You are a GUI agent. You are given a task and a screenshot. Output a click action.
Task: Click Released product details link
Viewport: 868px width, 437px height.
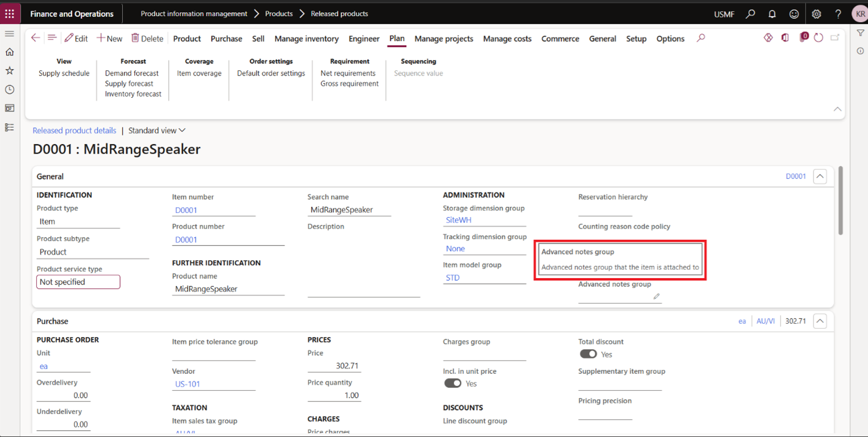point(74,130)
